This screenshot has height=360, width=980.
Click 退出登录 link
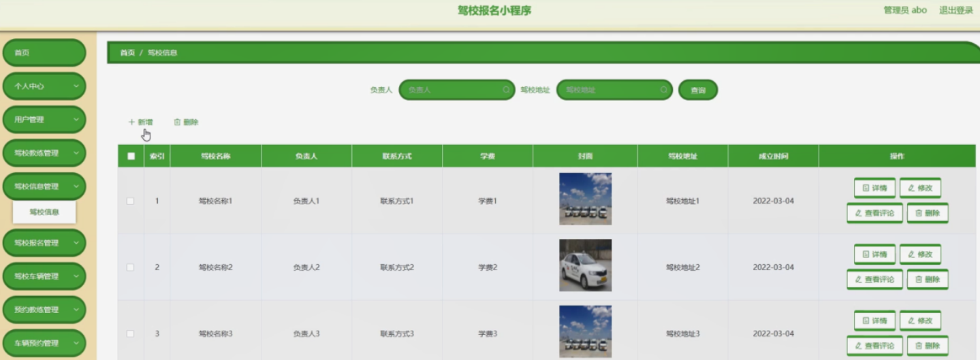tap(956, 10)
